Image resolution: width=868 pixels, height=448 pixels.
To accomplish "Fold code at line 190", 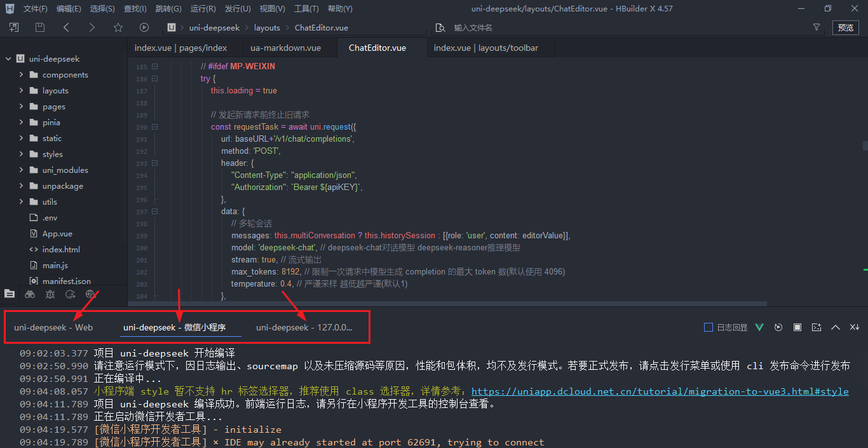I will click(x=154, y=127).
